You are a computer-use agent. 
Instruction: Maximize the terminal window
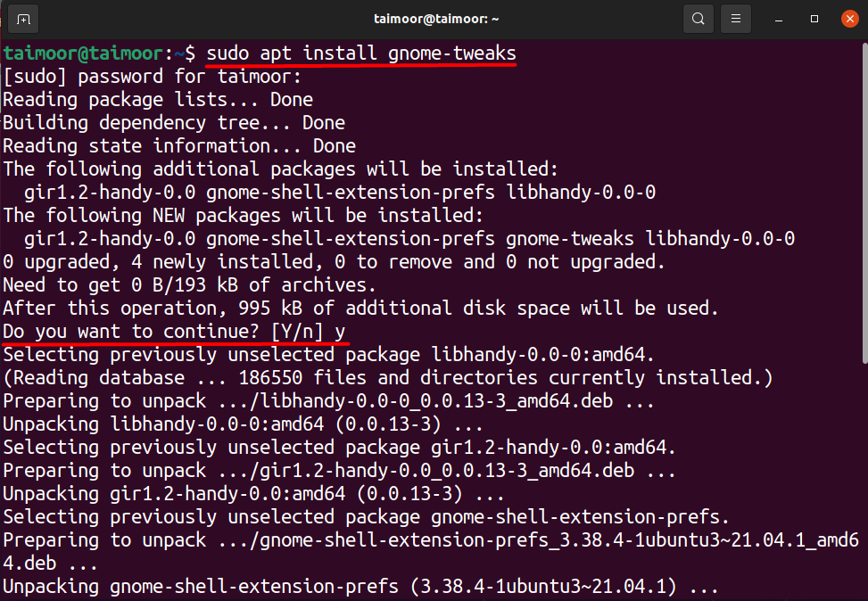(814, 19)
